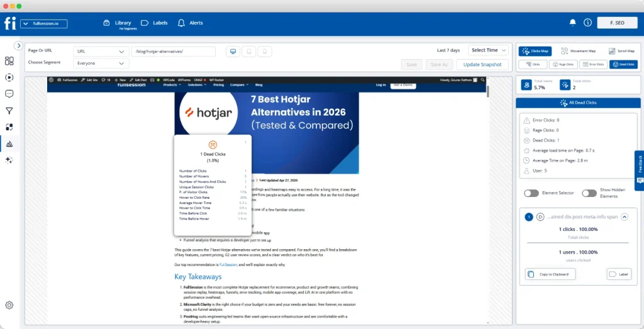Open the URL type dropdown
The image size is (644, 329).
[101, 52]
